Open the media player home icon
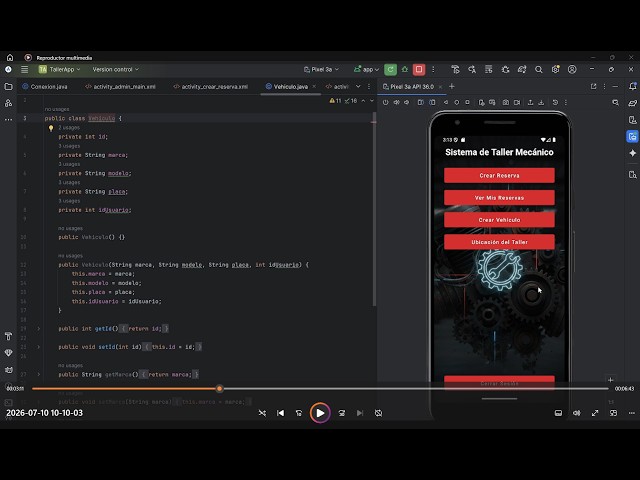 tap(10, 58)
